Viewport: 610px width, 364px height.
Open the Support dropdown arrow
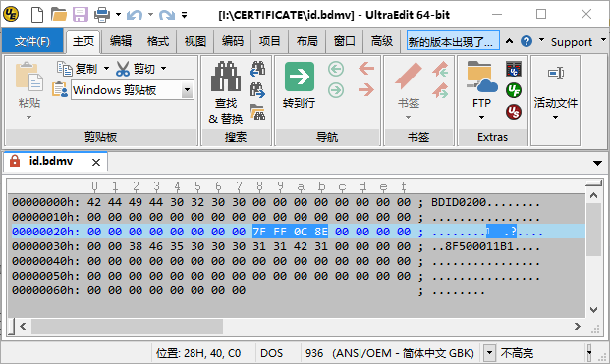[x=603, y=39]
